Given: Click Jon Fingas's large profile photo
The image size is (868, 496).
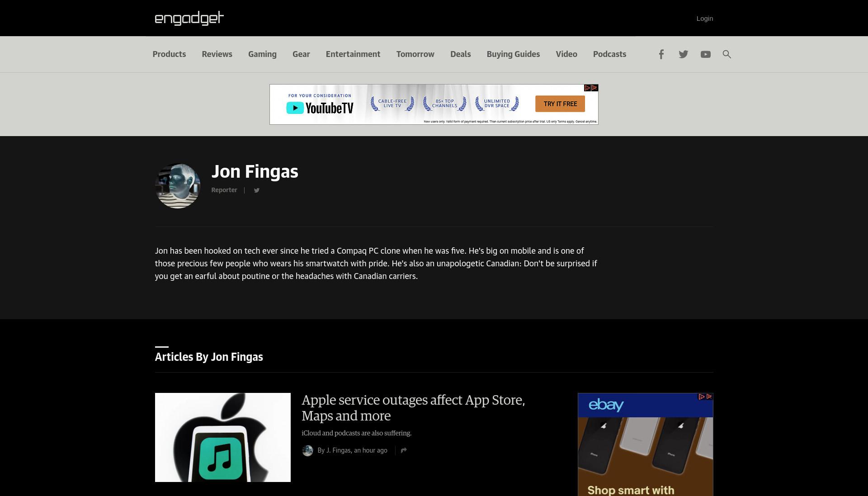Looking at the screenshot, I should click(x=178, y=186).
